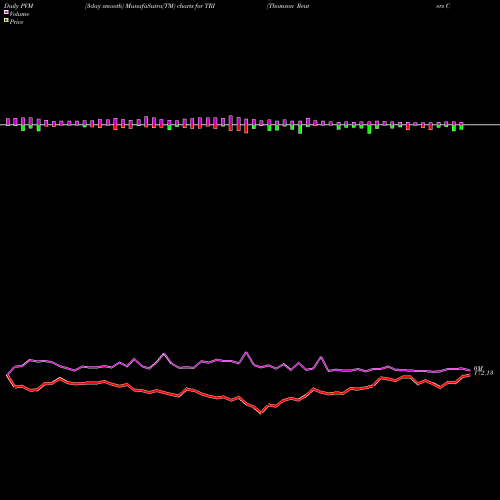Viewport: 500px width, 500px height.
Task: Click the 'Daily PVM' chart title text
Action: [19, 6]
